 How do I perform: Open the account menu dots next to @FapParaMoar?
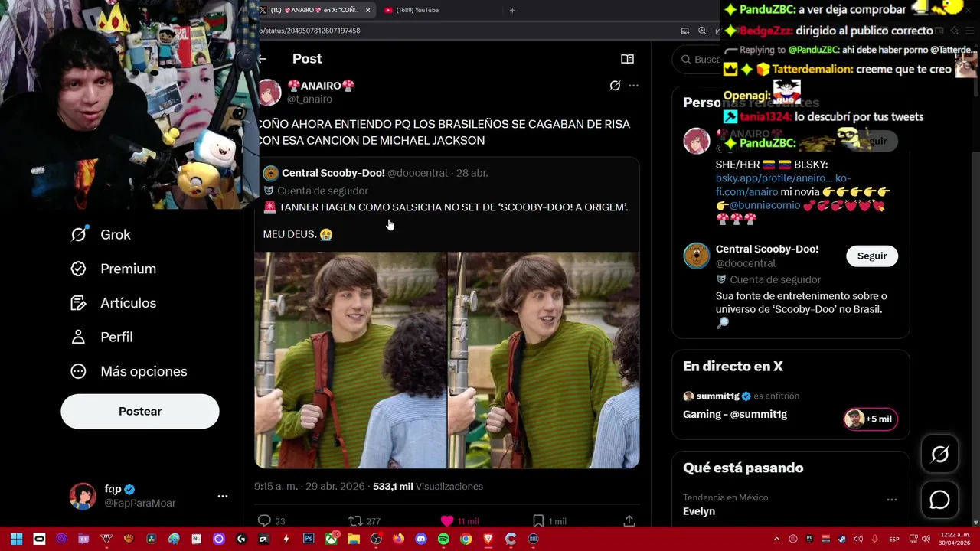click(223, 496)
